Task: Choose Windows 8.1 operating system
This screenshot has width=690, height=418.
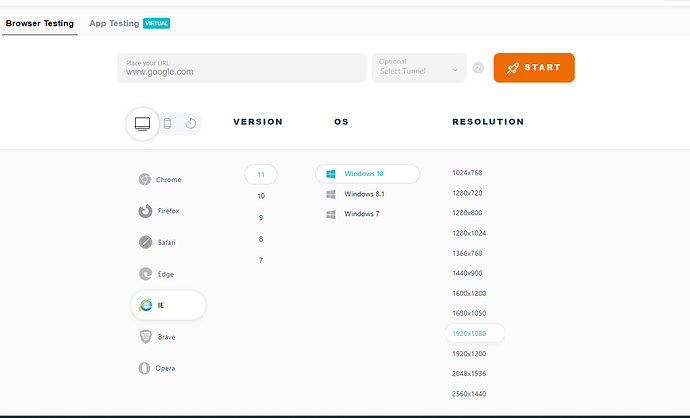Action: [x=363, y=194]
